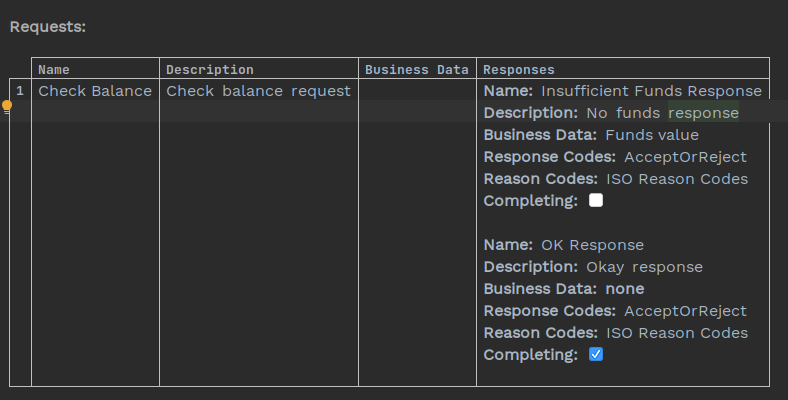Click the orange intention bulb icon
788x400 pixels.
(x=7, y=105)
